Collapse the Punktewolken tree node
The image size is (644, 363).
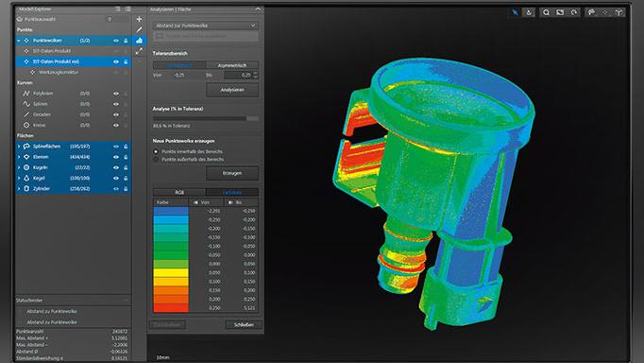19,41
